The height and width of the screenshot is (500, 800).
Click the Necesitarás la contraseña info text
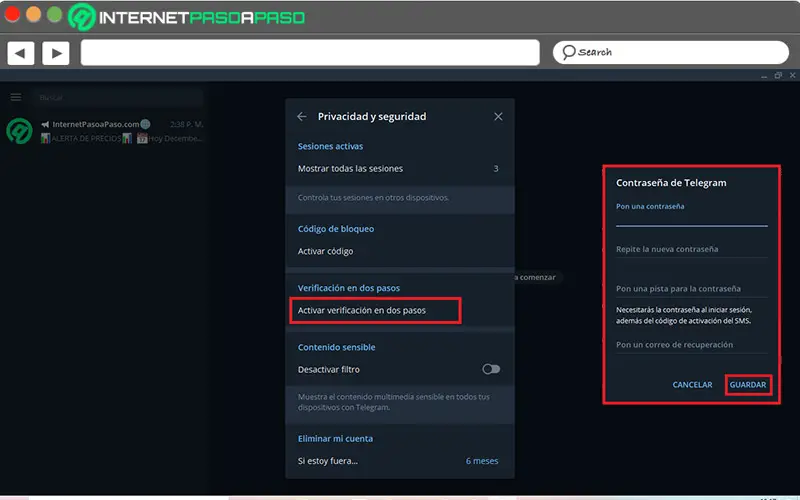tap(684, 315)
